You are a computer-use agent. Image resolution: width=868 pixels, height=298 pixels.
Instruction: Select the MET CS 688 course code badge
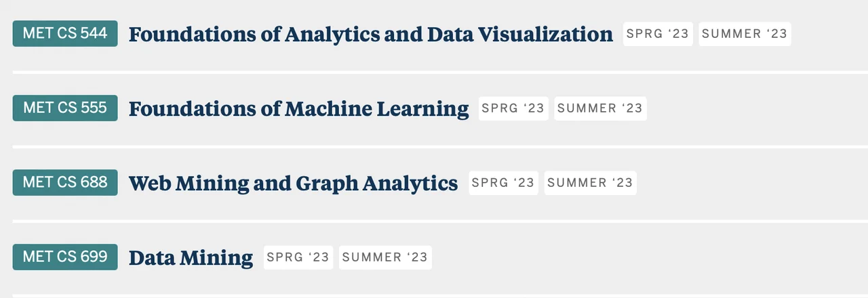pos(65,182)
